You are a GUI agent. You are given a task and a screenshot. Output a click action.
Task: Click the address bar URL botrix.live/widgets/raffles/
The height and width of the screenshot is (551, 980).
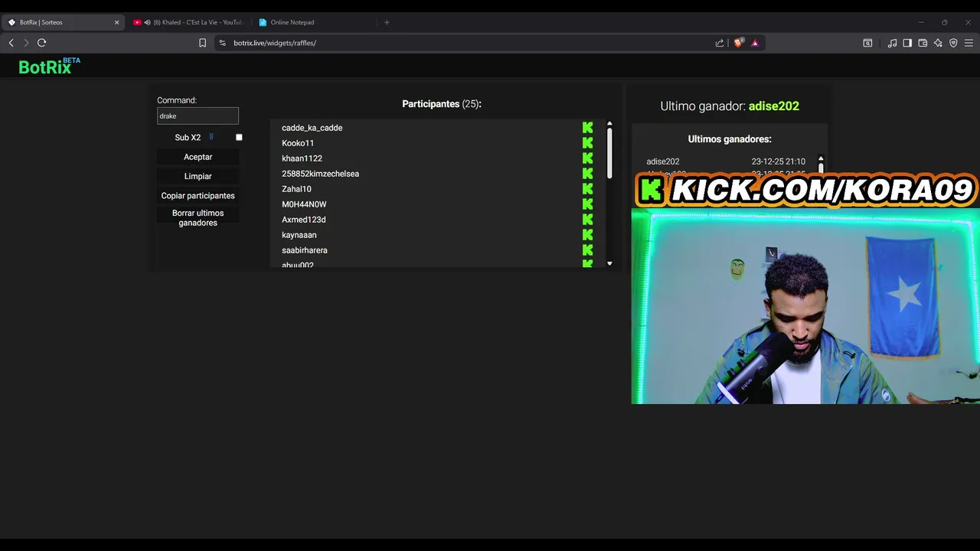pos(275,43)
